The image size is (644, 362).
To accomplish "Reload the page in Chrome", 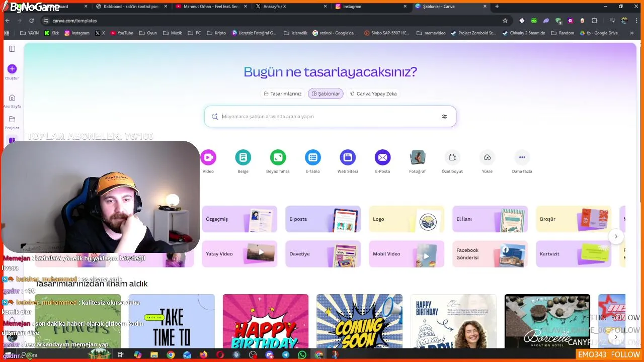I will (31, 21).
